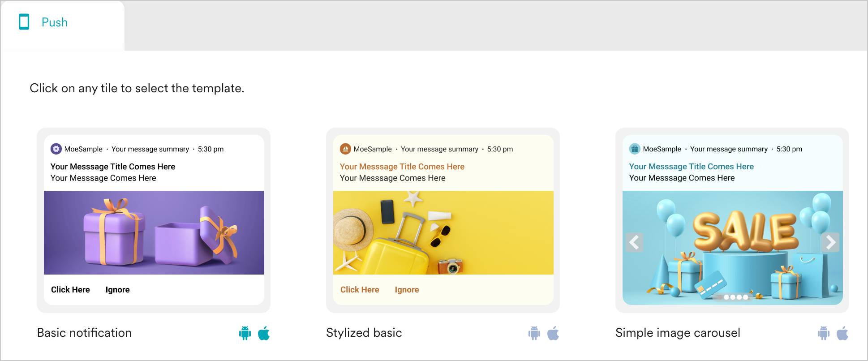The width and height of the screenshot is (868, 361).
Task: Click the orange MoeSample sailboat icon
Action: 345,149
